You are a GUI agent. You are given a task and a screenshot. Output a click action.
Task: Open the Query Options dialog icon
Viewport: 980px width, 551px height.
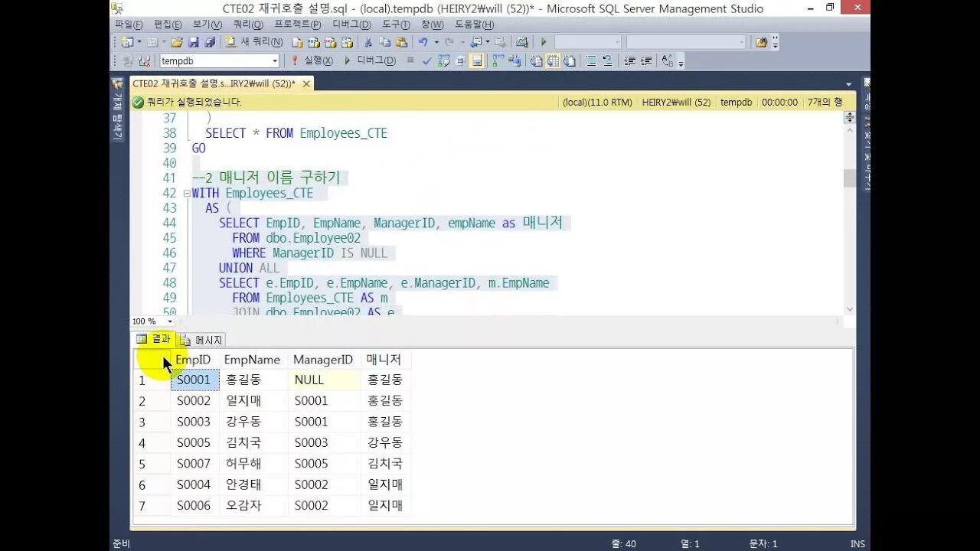coord(460,61)
